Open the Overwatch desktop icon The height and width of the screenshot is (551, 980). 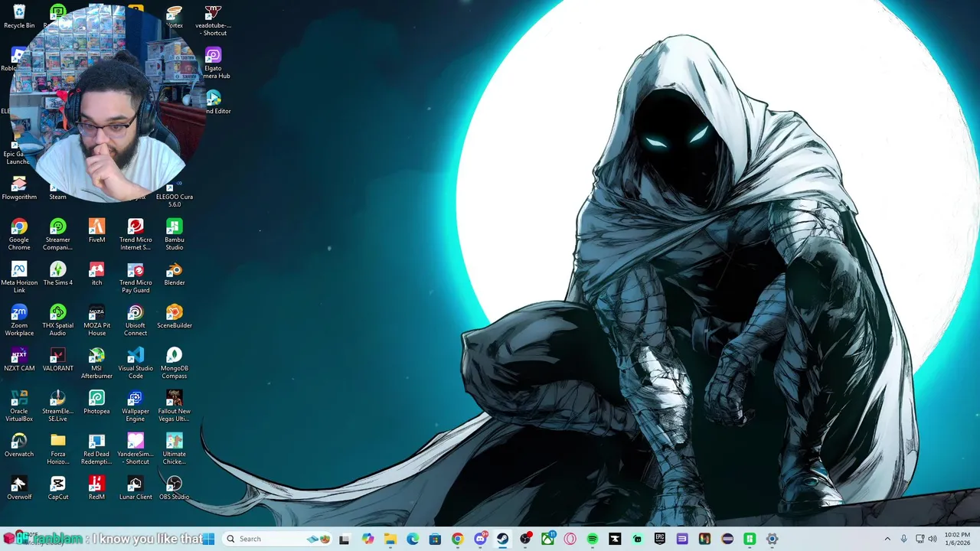19,445
